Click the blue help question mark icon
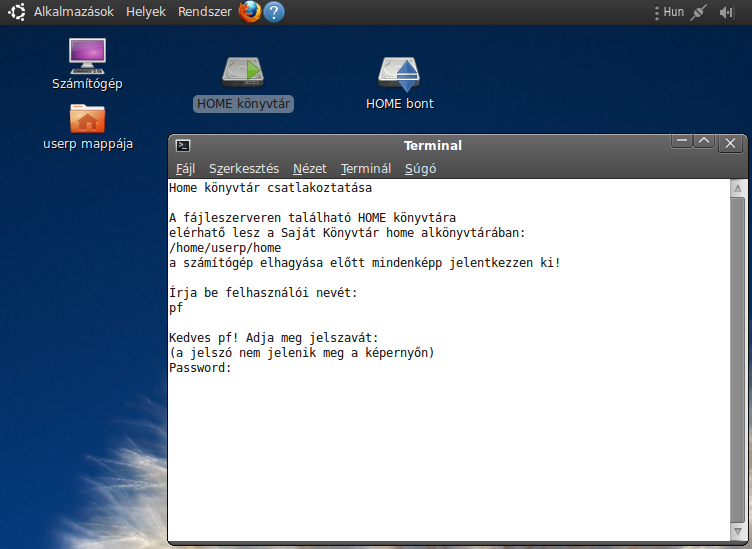Viewport: 752px width, 549px height. [x=273, y=12]
